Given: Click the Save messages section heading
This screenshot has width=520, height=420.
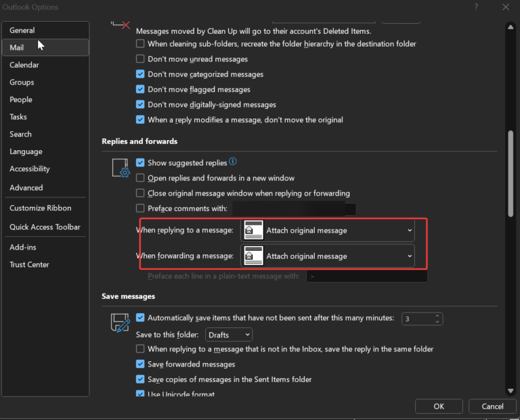Looking at the screenshot, I should tap(129, 296).
